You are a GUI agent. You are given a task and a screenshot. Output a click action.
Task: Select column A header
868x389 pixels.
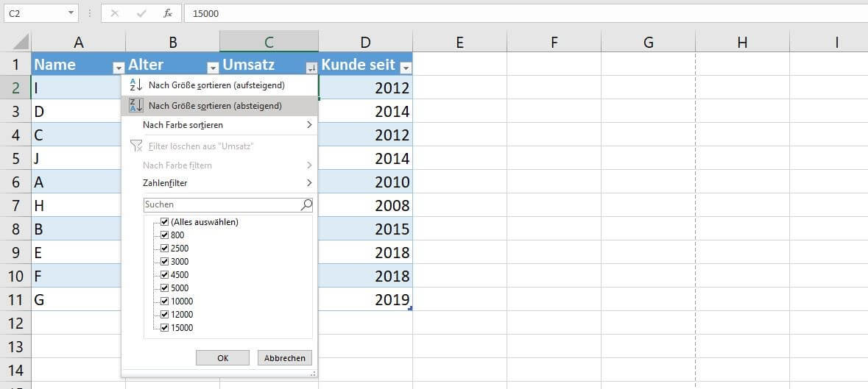coord(79,41)
